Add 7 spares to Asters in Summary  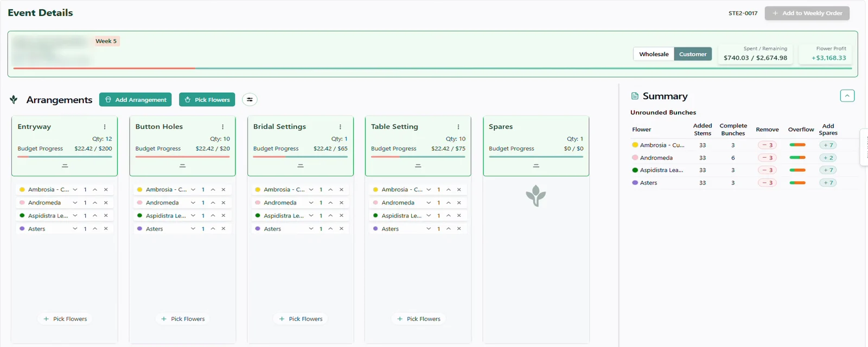pyautogui.click(x=828, y=183)
